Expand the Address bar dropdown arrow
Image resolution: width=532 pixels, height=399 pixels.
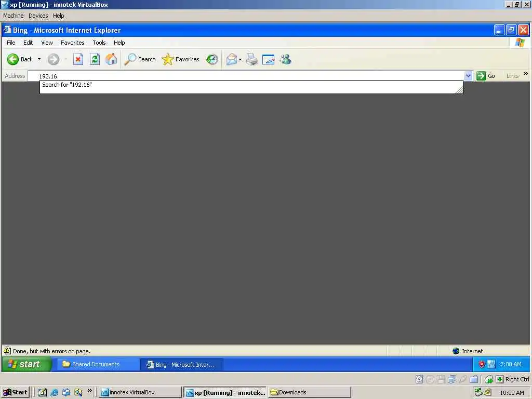click(x=468, y=76)
